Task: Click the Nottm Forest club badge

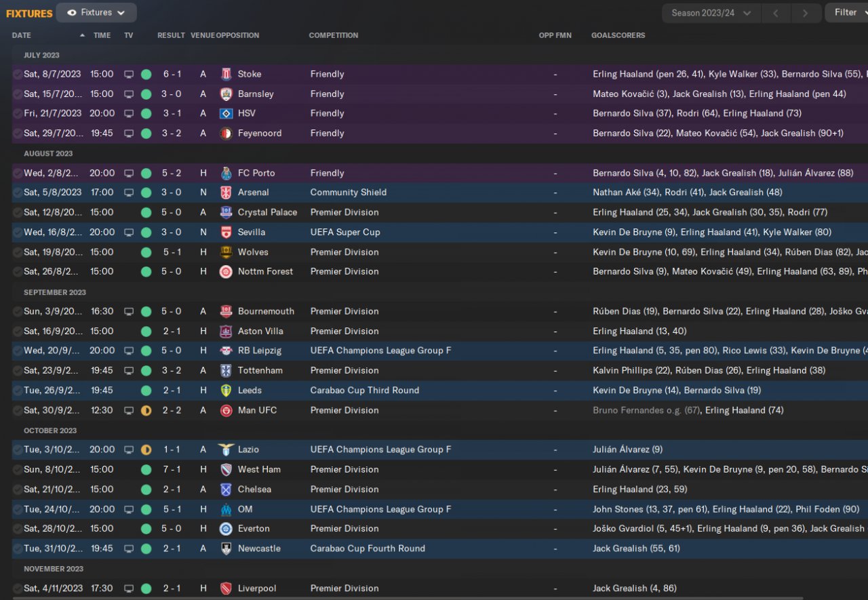Action: [x=226, y=272]
